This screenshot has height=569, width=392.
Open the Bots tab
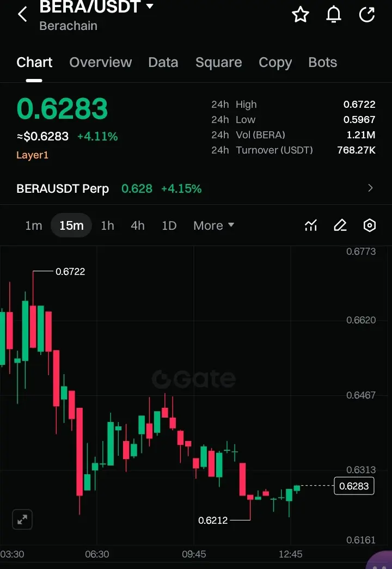pos(323,63)
